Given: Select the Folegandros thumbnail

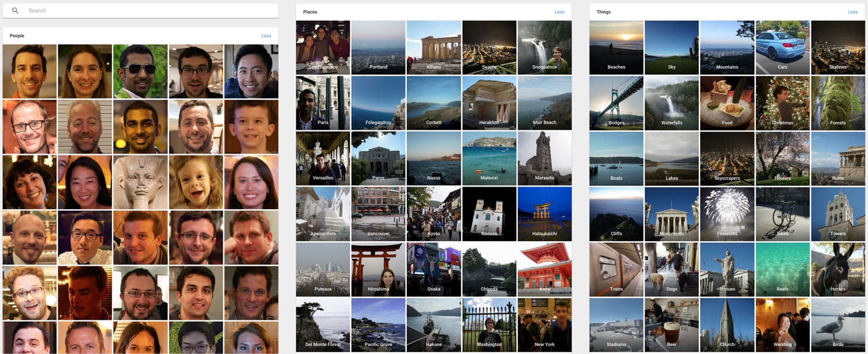Looking at the screenshot, I should (378, 103).
